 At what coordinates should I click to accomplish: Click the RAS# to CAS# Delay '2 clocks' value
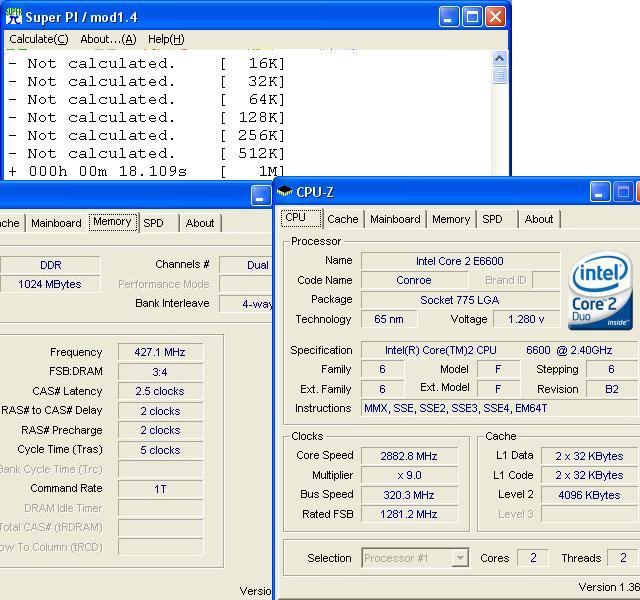point(160,411)
